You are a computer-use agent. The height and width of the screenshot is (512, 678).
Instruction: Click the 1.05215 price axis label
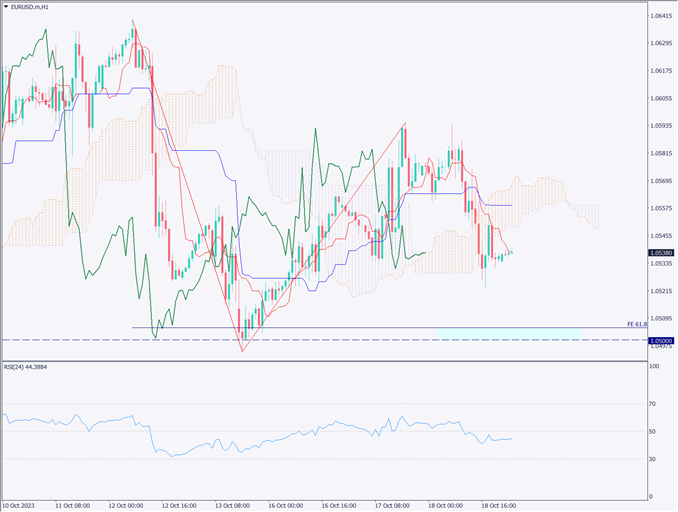(660, 291)
